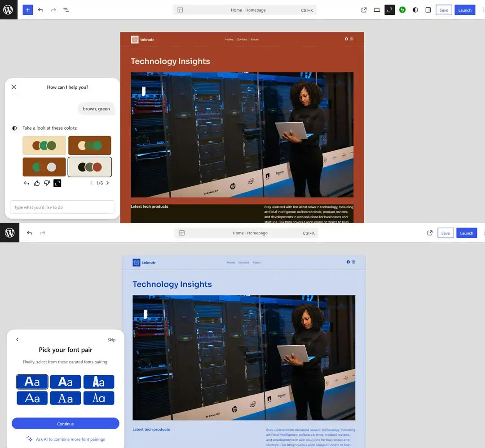Open the Contact menu item in the orange preview
The width and height of the screenshot is (485, 448).
[242, 39]
